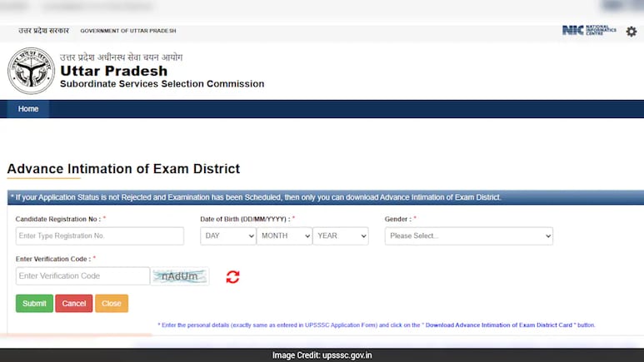Click the Government of Uttar Pradesh text
The image size is (644, 362).
coord(128,31)
